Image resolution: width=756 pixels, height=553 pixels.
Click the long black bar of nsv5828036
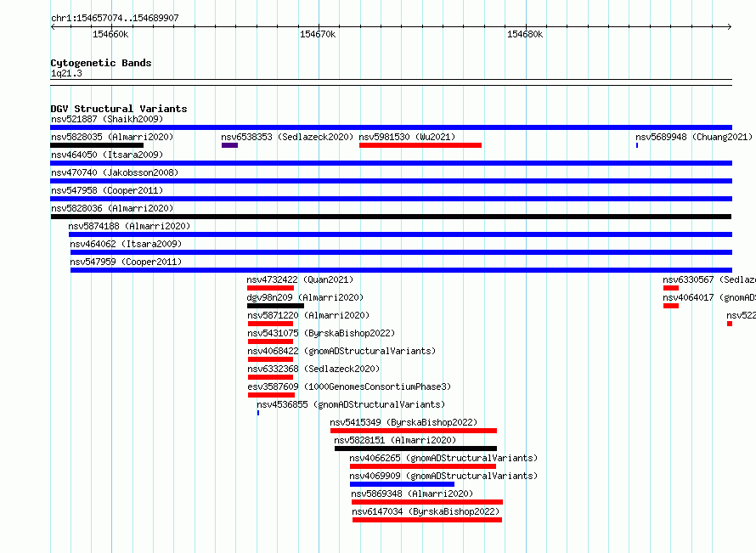pos(391,217)
